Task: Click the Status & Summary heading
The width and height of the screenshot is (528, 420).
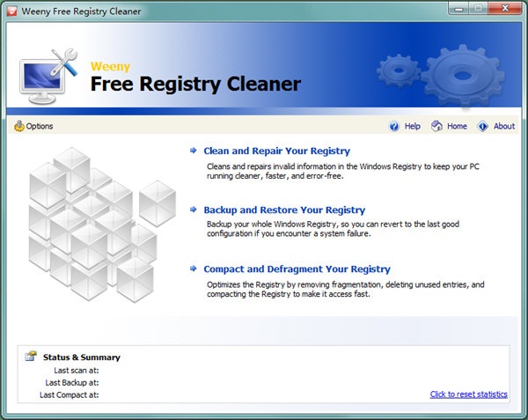Action: coord(82,357)
